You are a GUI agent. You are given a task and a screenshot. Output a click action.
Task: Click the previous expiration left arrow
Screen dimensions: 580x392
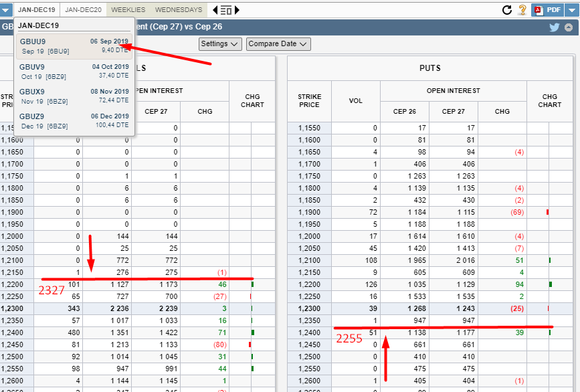215,10
